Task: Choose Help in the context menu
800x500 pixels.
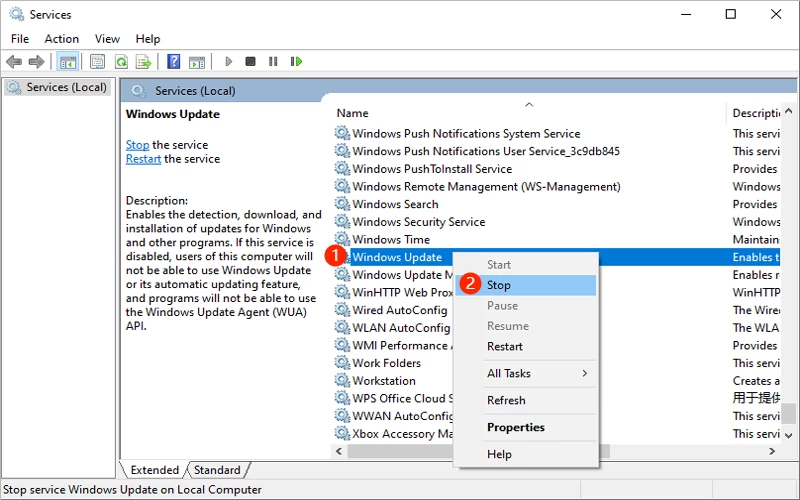Action: (x=525, y=454)
